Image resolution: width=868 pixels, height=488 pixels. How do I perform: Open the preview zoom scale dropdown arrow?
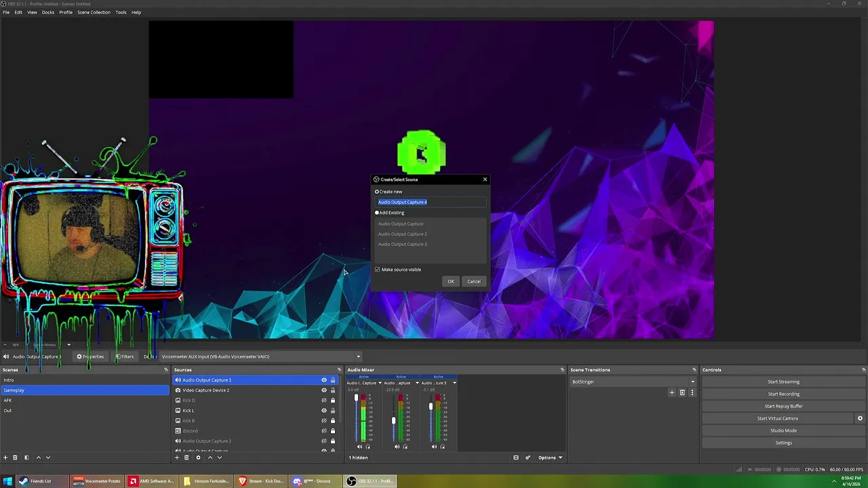pyautogui.click(x=68, y=344)
